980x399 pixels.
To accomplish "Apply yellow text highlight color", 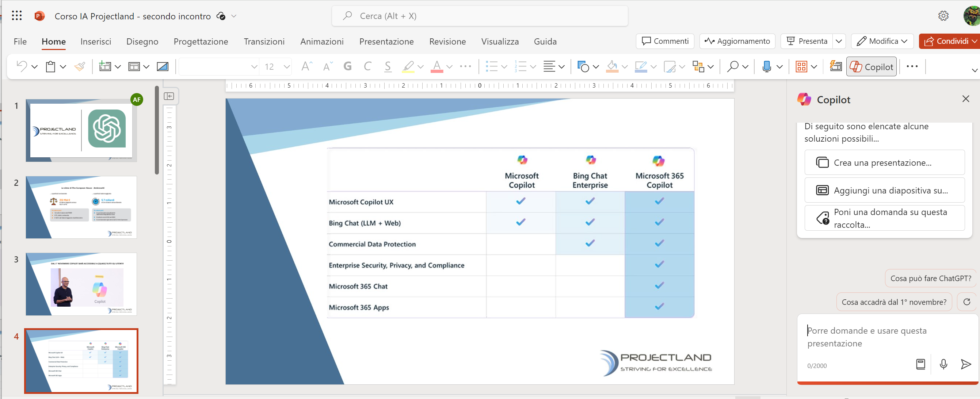I will tap(408, 66).
